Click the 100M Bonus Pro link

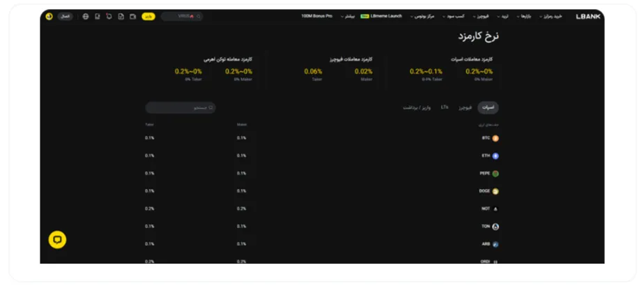pyautogui.click(x=317, y=16)
